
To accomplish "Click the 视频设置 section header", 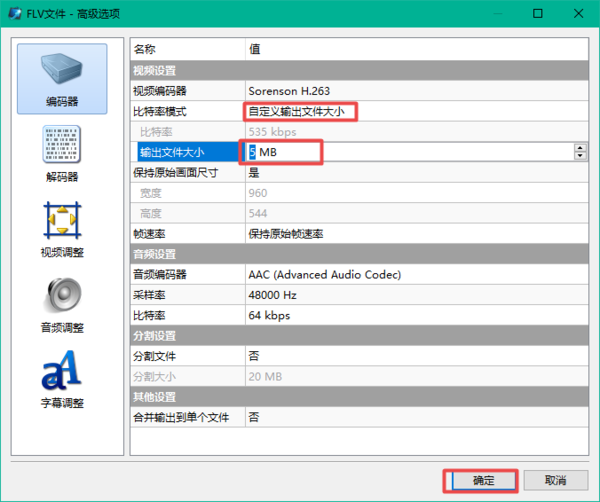I will [x=359, y=70].
